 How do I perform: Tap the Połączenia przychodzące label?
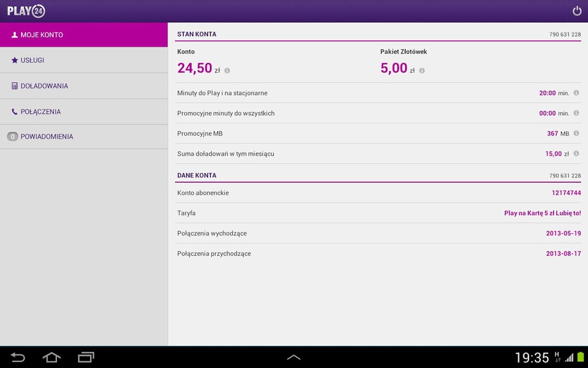214,254
